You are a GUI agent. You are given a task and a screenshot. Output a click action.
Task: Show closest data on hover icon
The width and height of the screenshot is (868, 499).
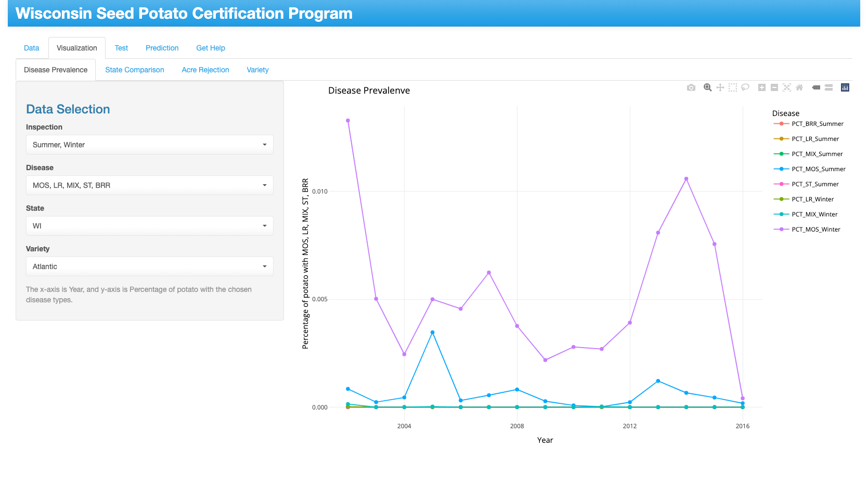(x=816, y=87)
